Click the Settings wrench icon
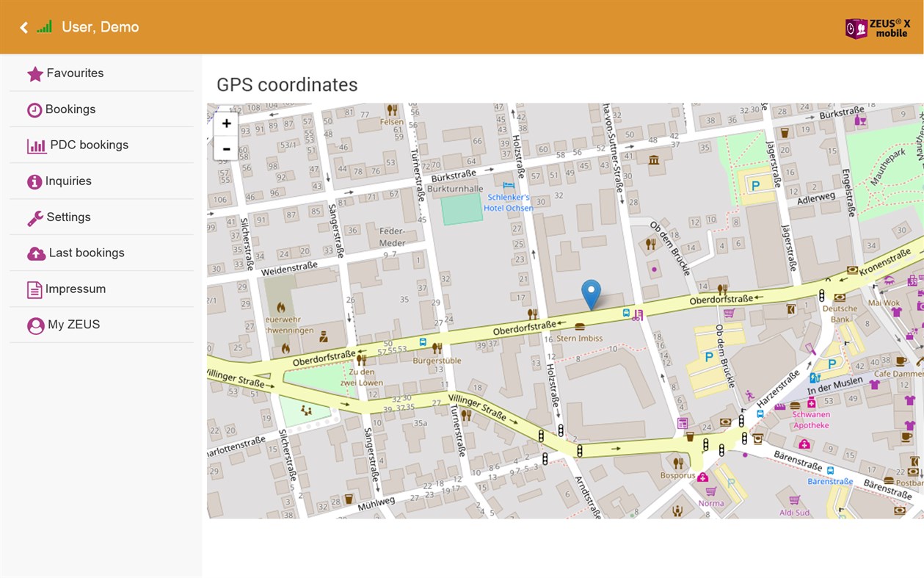 tap(35, 218)
